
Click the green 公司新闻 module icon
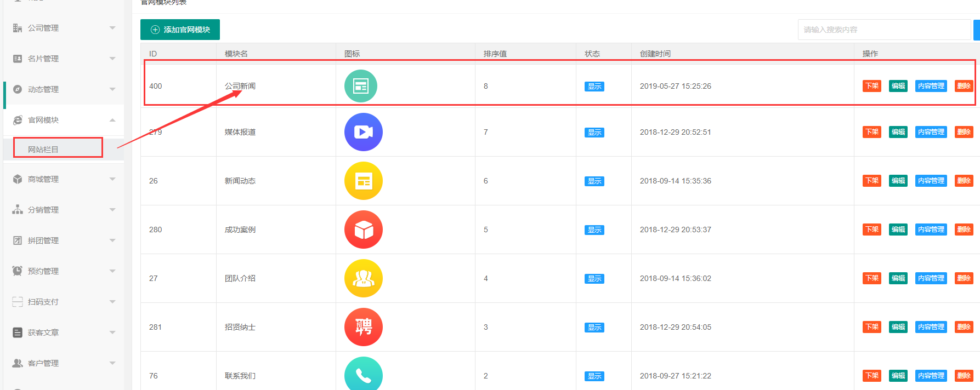click(360, 86)
